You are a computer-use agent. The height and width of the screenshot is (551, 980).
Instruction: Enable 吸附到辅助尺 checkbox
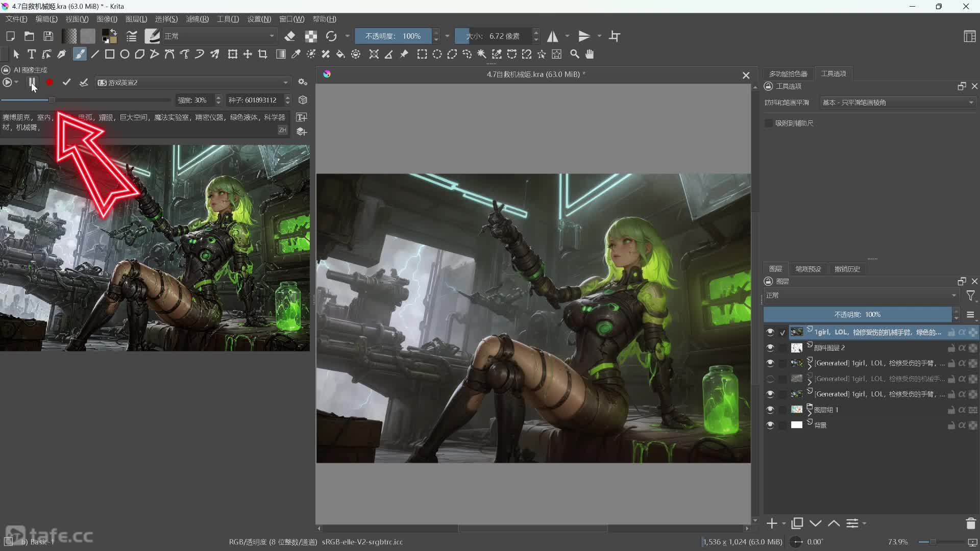click(x=769, y=123)
